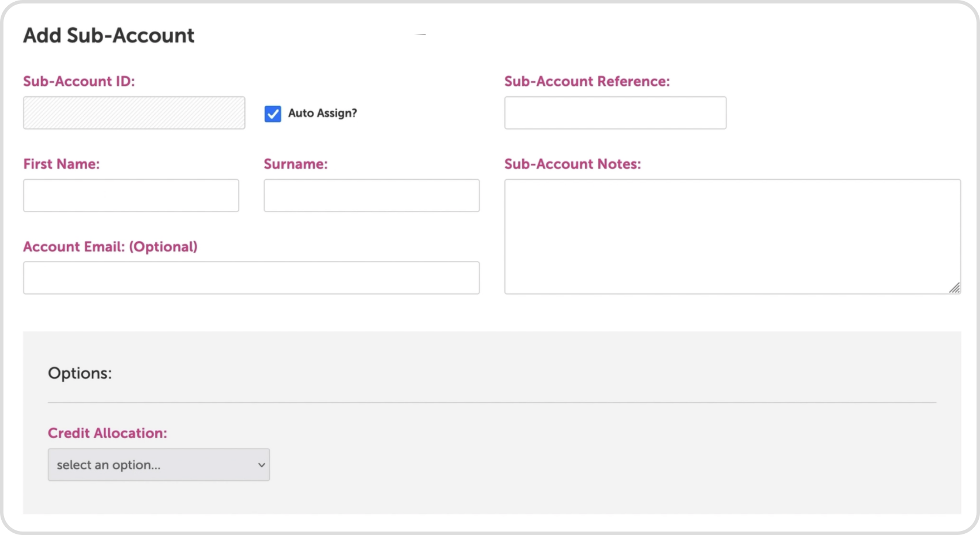Click the "Sub-Account Reference:" label
980x535 pixels.
coord(587,81)
